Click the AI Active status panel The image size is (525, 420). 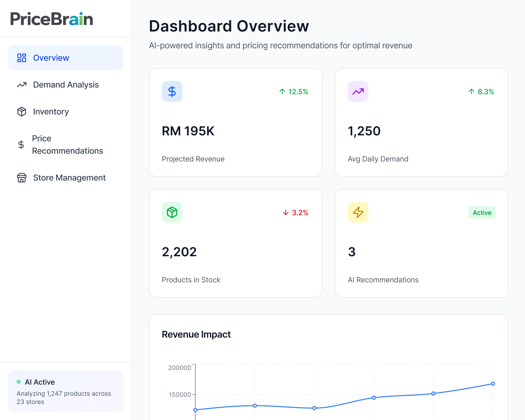[66, 391]
